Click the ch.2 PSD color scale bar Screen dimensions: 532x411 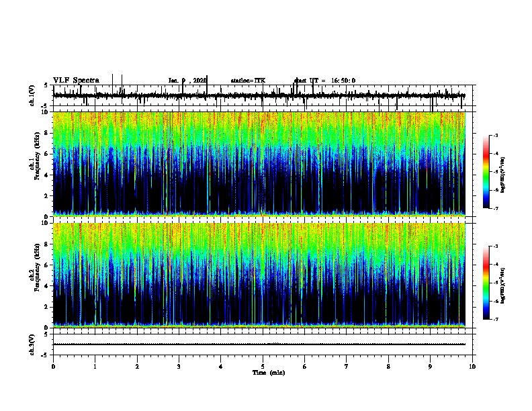(486, 283)
